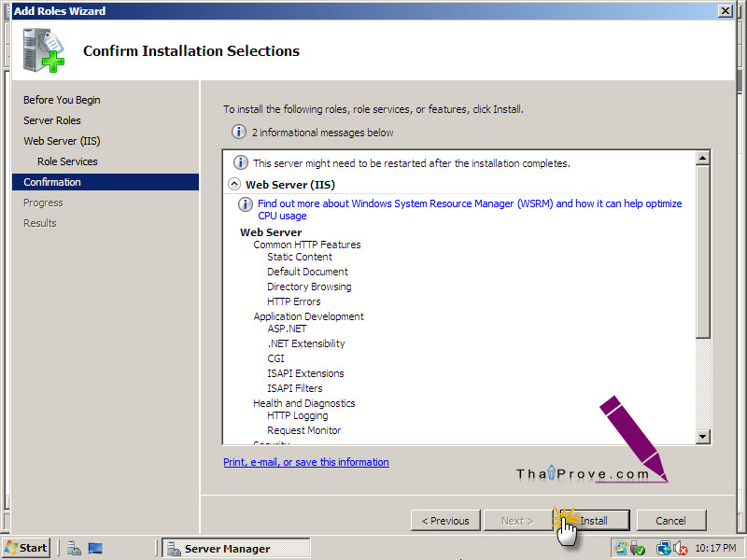Select the Confirmation step
The width and height of the screenshot is (747, 560).
(106, 182)
